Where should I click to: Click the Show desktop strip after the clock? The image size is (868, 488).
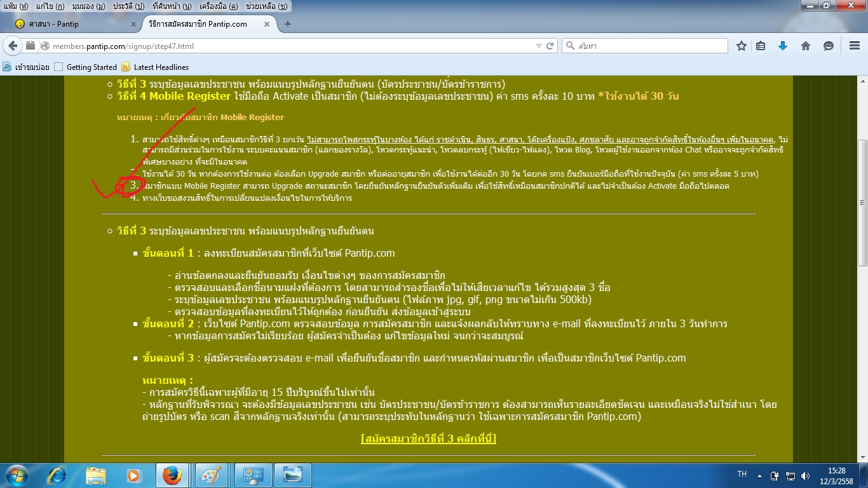pyautogui.click(x=864, y=475)
